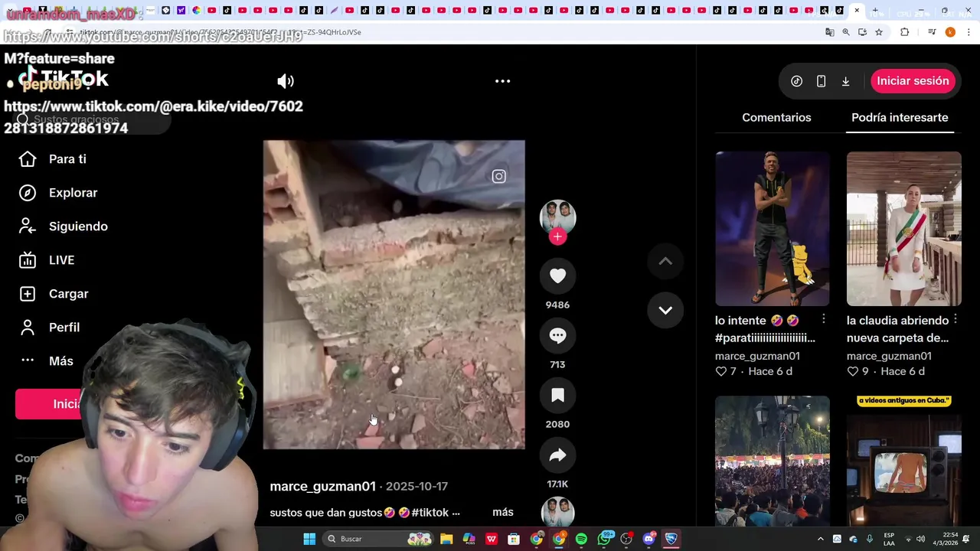Click the Chrome zoom magnifier icon
Image resolution: width=980 pixels, height=551 pixels.
(846, 32)
